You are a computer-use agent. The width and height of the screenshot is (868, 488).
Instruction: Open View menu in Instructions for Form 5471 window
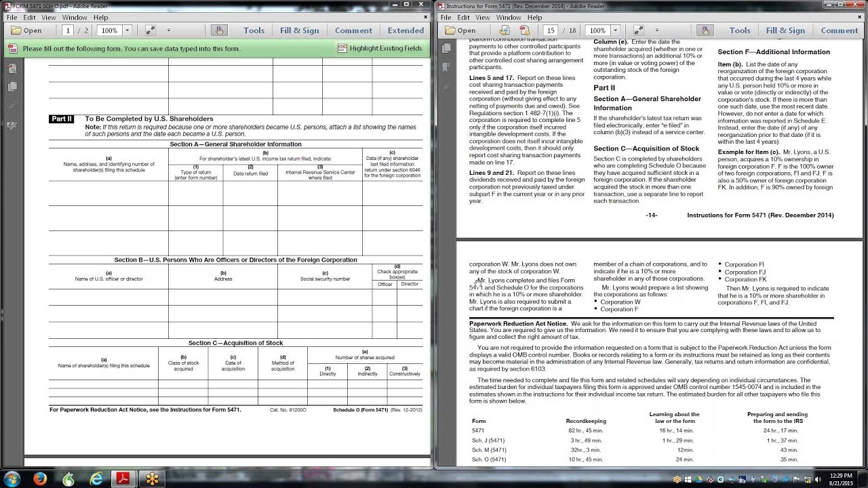483,18
